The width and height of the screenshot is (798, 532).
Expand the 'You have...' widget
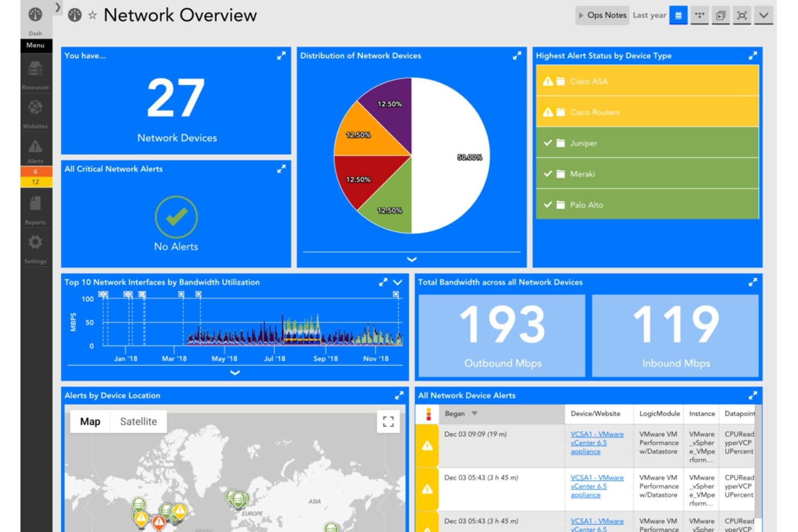click(281, 56)
